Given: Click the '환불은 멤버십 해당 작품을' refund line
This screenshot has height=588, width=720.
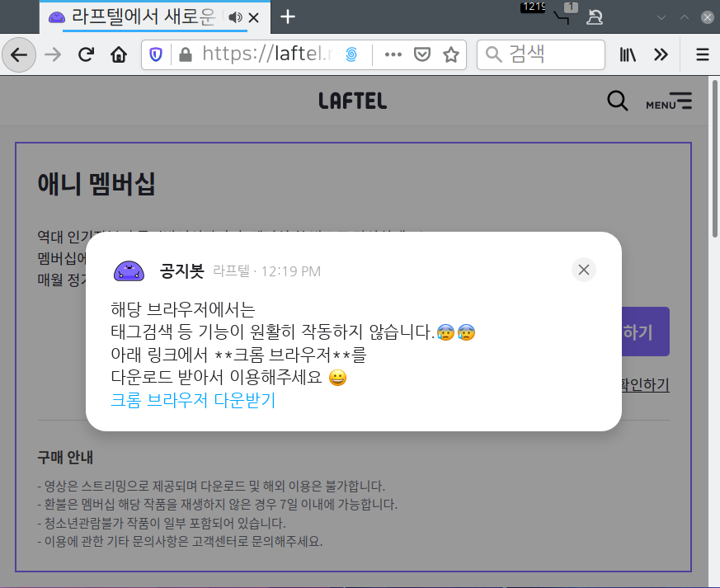Looking at the screenshot, I should (x=217, y=504).
